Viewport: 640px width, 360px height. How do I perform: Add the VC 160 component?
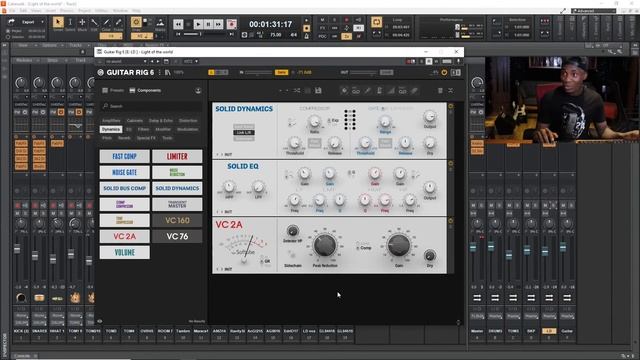[x=177, y=220]
